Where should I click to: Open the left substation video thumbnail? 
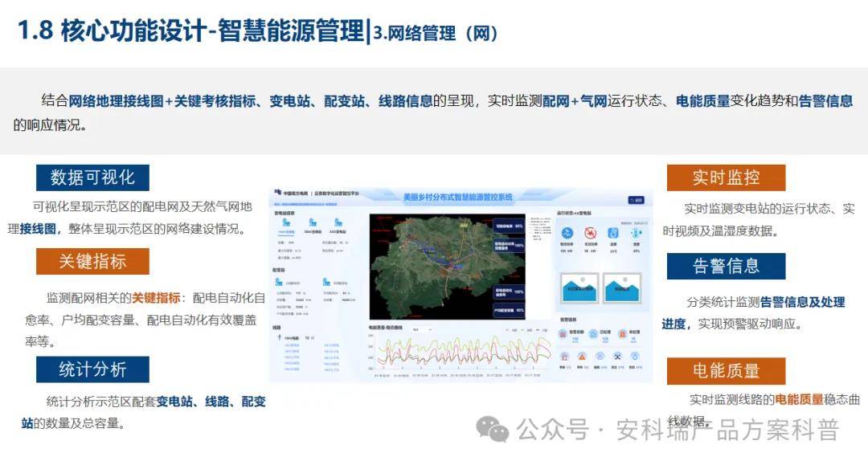pos(579,288)
